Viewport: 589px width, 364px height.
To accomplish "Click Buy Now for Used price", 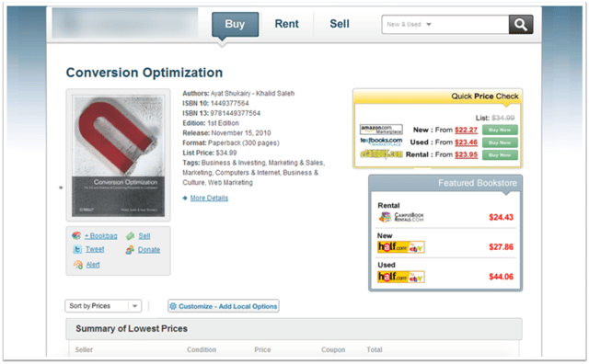I will (x=500, y=142).
